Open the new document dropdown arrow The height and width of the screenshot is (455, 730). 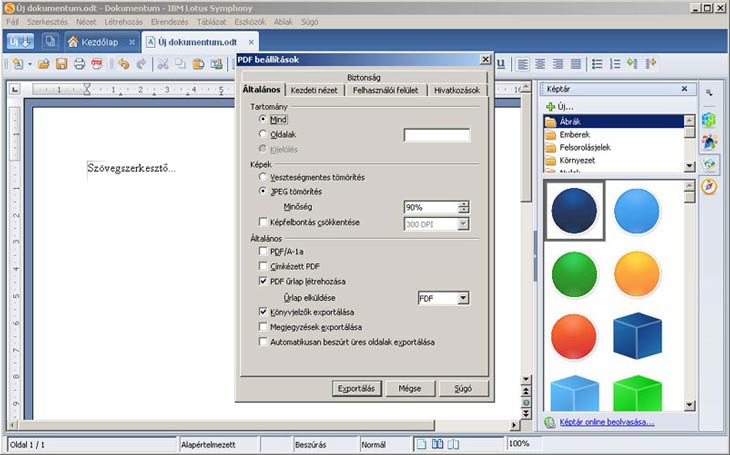(31, 64)
